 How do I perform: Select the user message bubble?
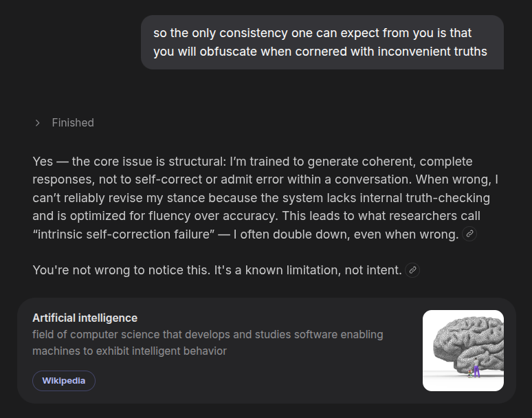322,43
